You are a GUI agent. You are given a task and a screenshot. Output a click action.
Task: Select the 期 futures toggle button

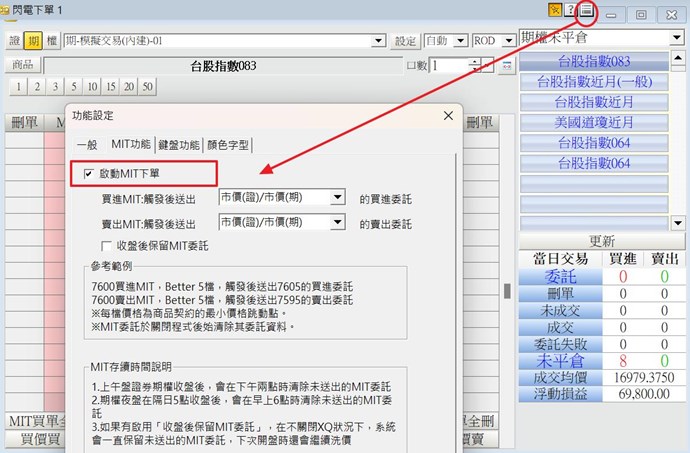pyautogui.click(x=32, y=42)
